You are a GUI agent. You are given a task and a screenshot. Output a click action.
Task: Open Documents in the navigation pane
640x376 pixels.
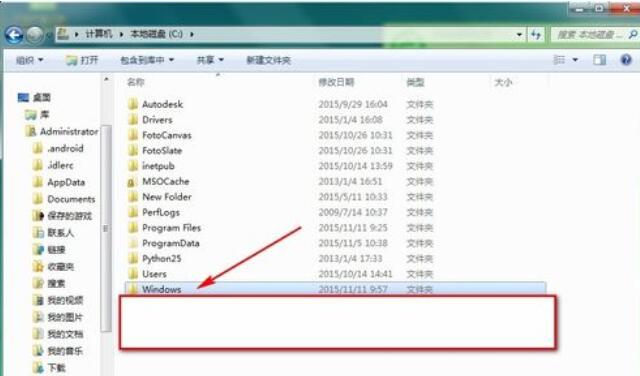[64, 199]
